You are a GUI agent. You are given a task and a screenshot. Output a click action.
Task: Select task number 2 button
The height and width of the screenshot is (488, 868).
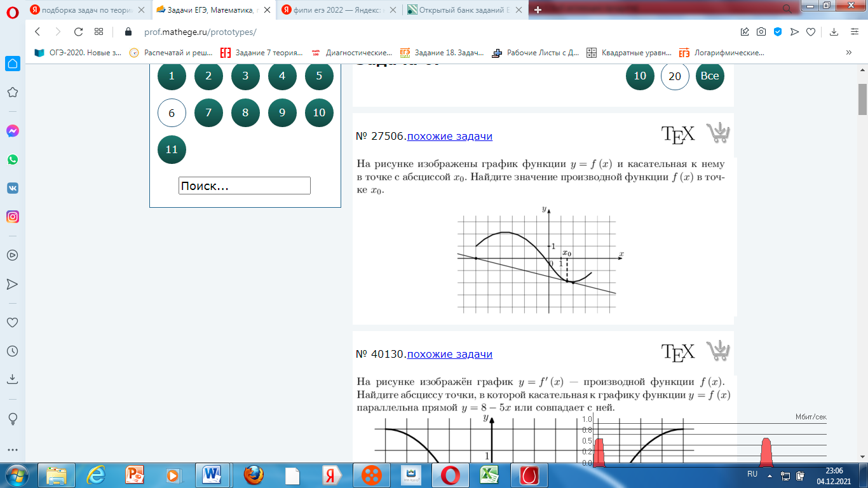[208, 76]
